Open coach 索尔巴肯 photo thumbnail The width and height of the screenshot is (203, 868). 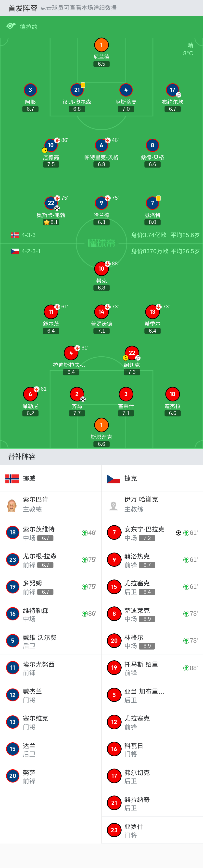pyautogui.click(x=12, y=506)
